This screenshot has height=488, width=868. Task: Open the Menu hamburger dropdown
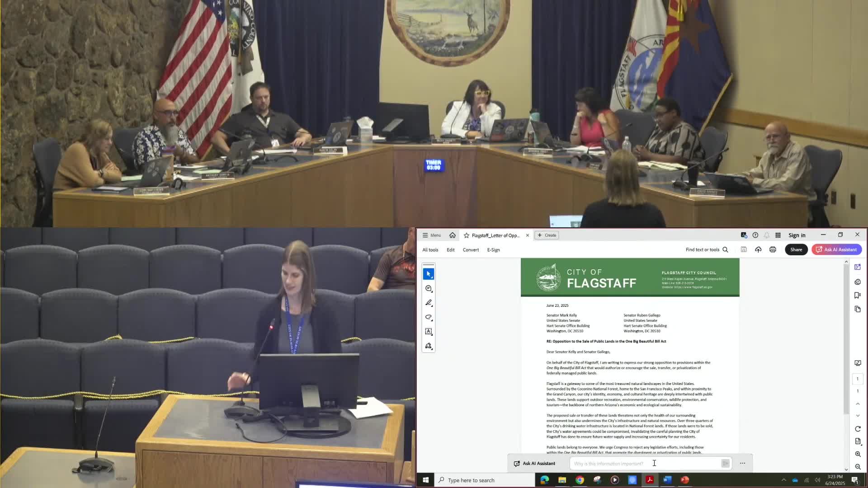pos(431,235)
